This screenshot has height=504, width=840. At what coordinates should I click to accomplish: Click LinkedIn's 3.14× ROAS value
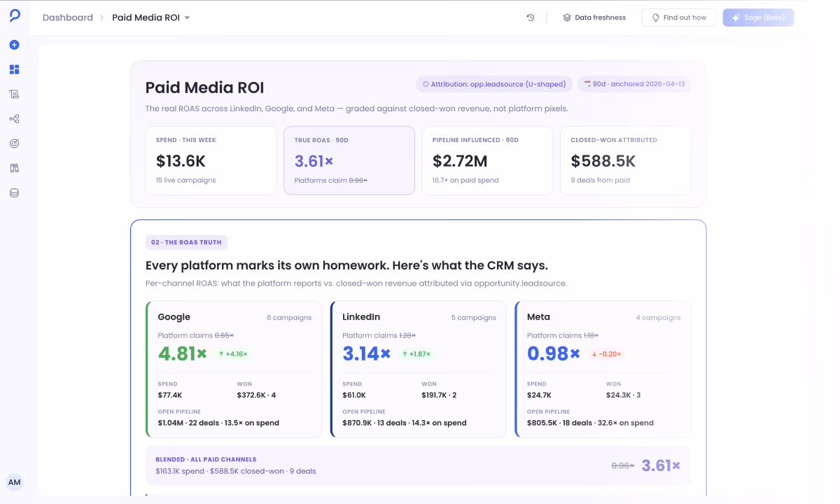click(x=367, y=353)
